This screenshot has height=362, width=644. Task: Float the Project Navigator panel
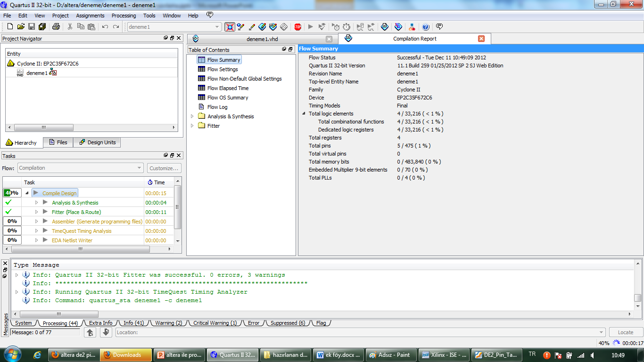172,38
